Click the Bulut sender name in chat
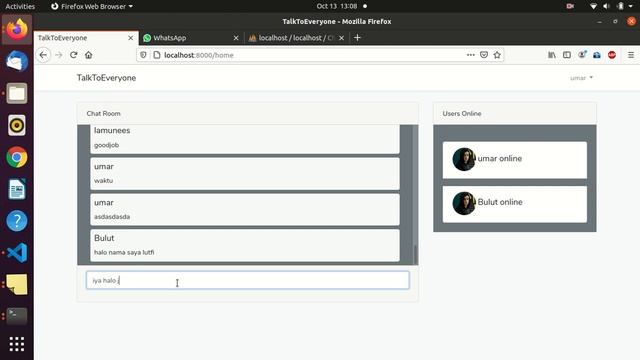Image resolution: width=640 pixels, height=360 pixels. (x=104, y=238)
